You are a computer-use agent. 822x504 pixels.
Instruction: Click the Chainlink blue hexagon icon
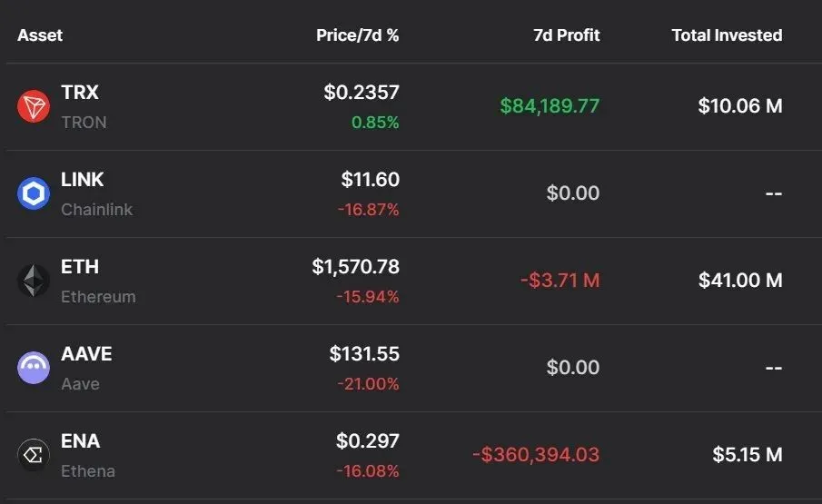34,193
